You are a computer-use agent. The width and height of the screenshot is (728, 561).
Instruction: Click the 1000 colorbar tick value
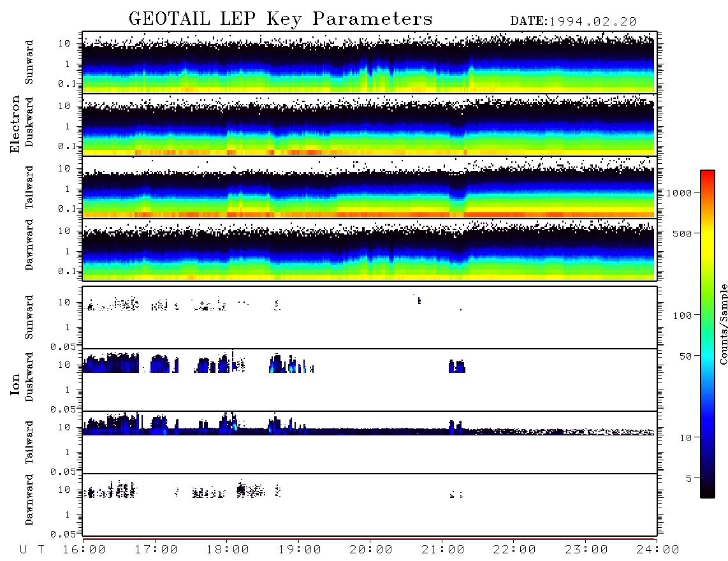click(680, 193)
